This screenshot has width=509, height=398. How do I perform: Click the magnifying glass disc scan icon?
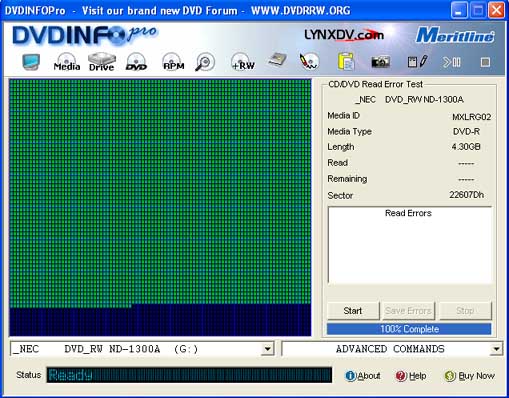(x=205, y=62)
